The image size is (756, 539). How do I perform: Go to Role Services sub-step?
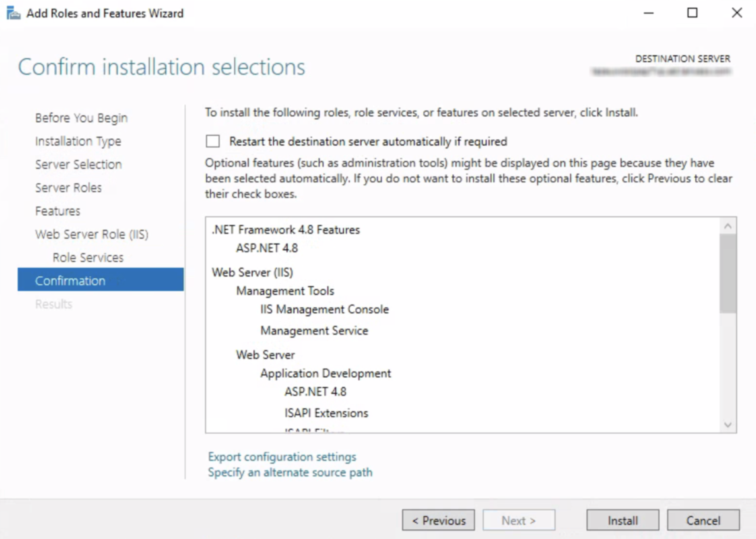point(88,258)
